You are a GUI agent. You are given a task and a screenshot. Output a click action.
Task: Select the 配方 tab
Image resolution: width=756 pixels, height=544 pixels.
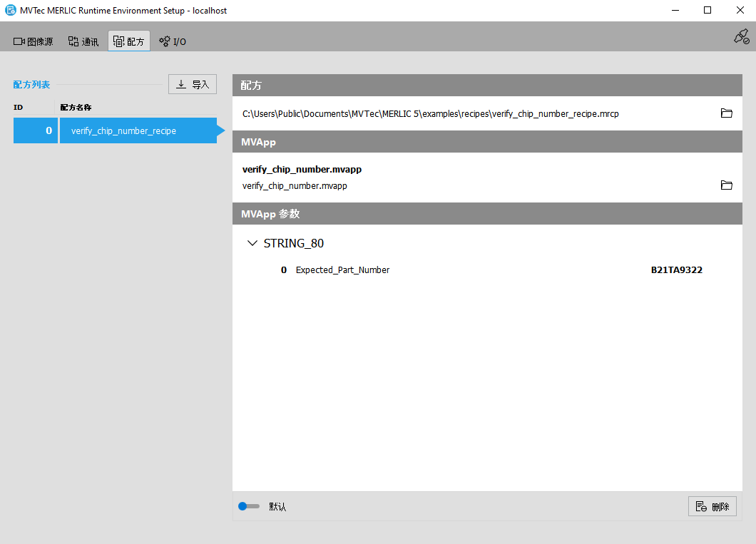point(129,41)
